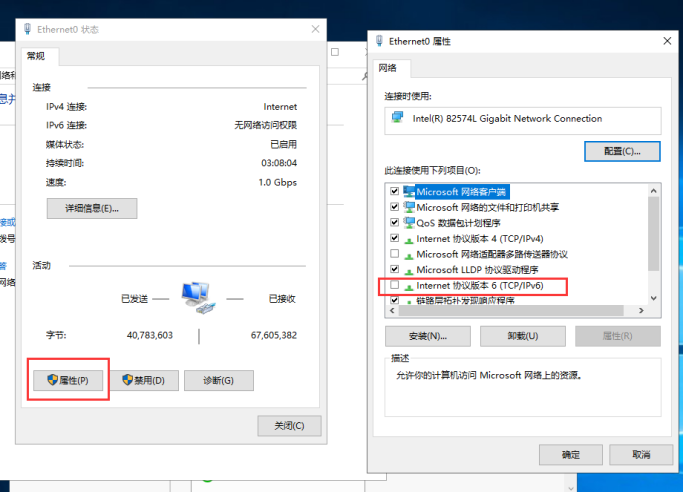Close the Ethernet0 状态 window

315,29
